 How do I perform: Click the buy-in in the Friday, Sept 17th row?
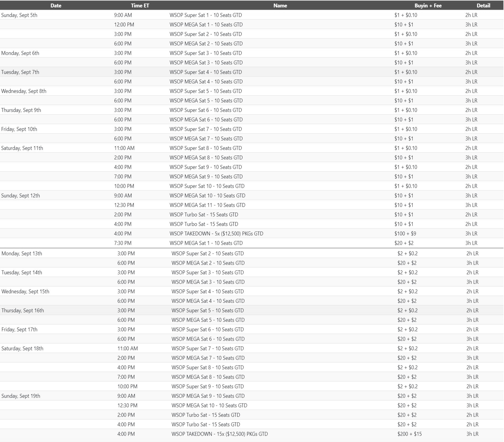point(407,329)
